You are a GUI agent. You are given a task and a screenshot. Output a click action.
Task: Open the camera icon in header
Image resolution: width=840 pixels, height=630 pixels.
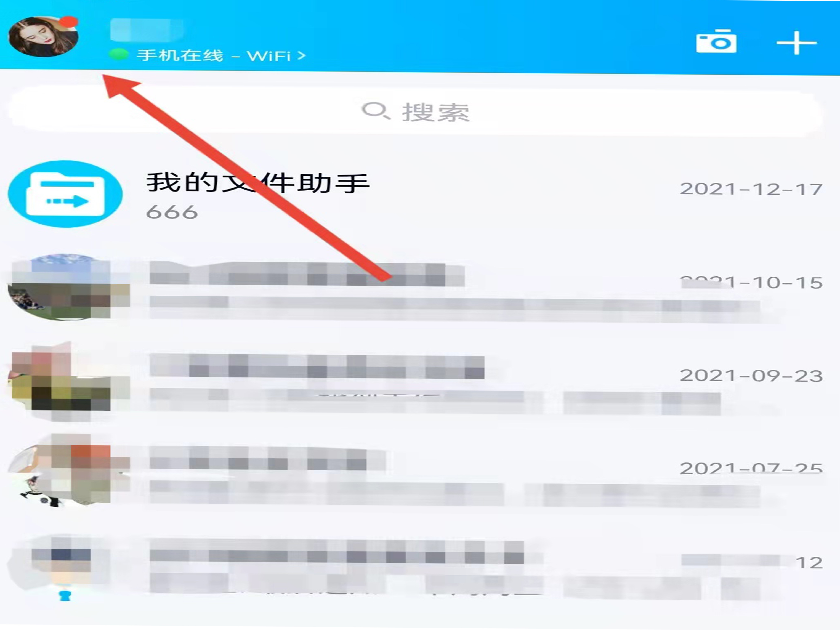(x=716, y=41)
